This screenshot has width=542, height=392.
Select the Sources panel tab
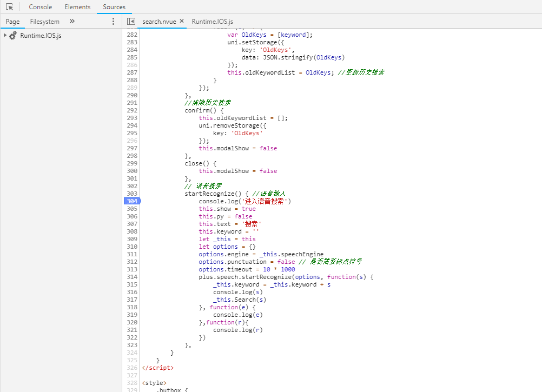[x=114, y=7]
